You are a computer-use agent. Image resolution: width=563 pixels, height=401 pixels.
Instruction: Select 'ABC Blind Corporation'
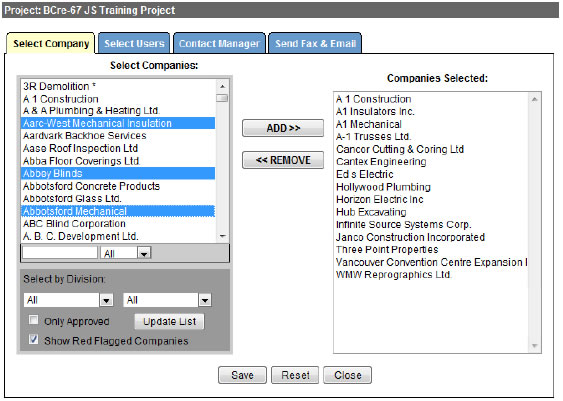click(118, 224)
